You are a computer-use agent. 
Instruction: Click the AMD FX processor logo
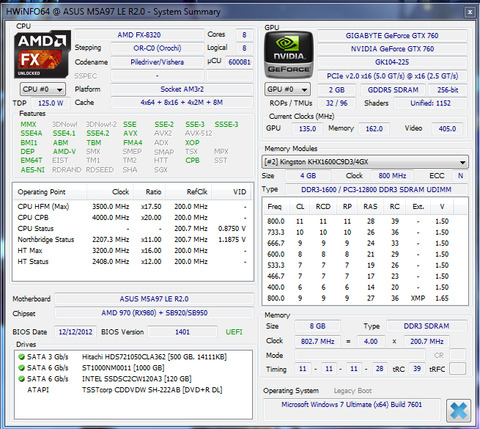coord(42,55)
